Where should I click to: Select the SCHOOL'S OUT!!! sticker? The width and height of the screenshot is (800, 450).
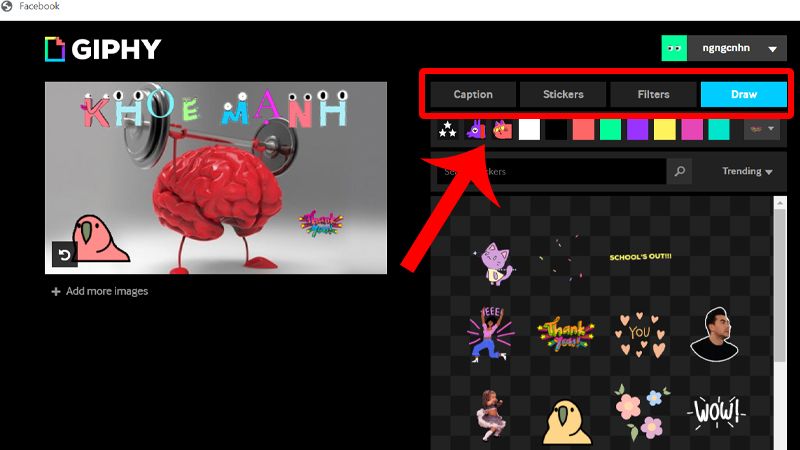click(x=640, y=257)
